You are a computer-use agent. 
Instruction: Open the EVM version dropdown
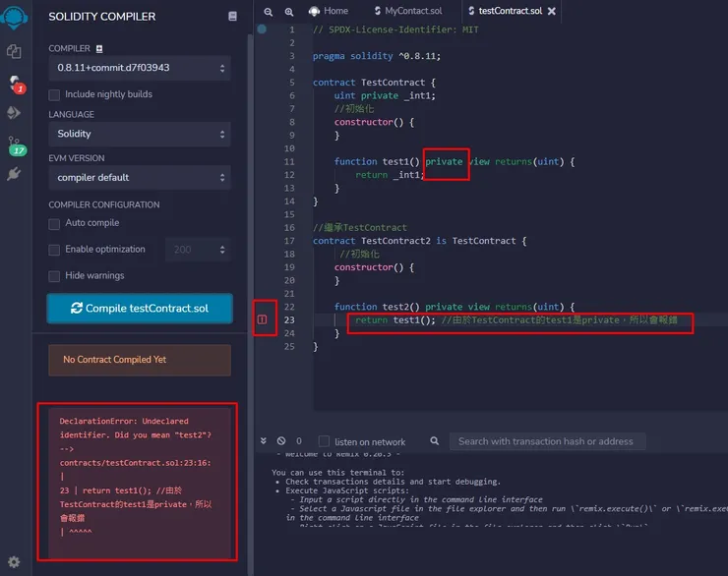(140, 177)
